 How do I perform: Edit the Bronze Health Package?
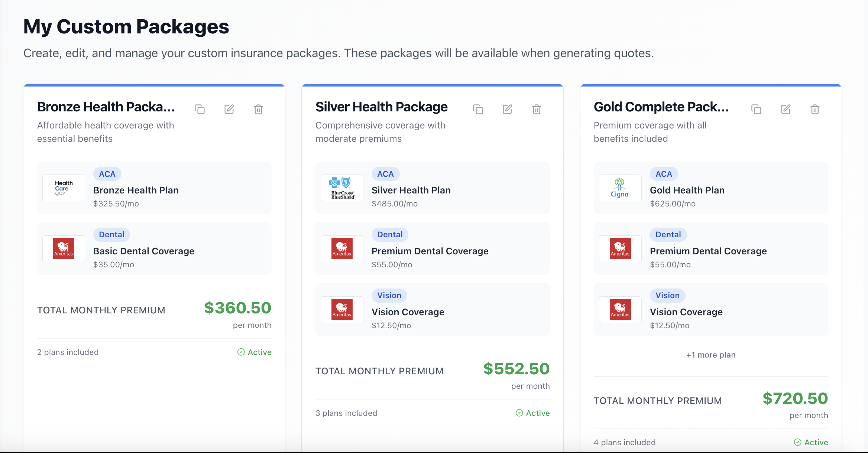(x=229, y=109)
